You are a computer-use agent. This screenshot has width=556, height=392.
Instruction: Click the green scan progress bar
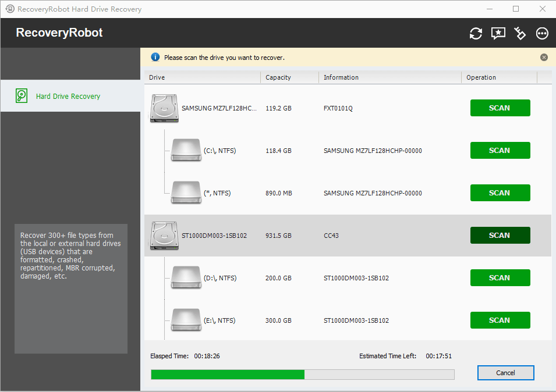click(303, 375)
